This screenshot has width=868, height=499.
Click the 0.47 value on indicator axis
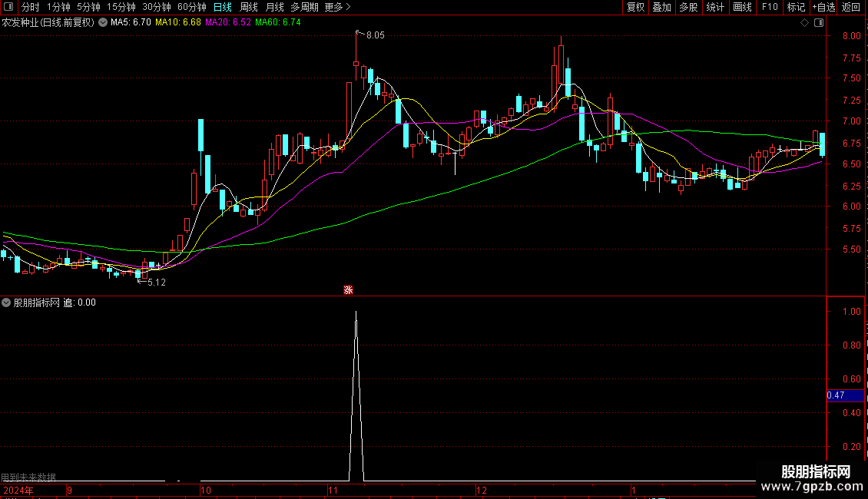coord(836,395)
